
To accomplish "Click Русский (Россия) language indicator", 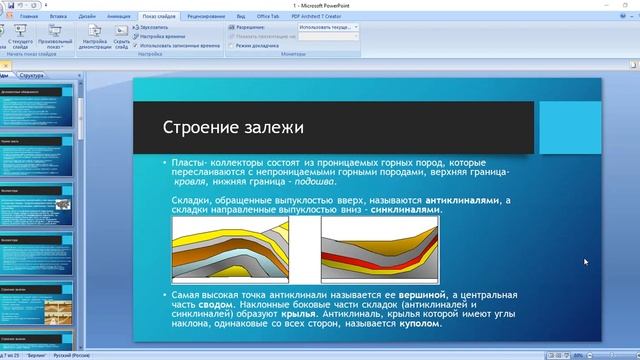I will [x=71, y=356].
